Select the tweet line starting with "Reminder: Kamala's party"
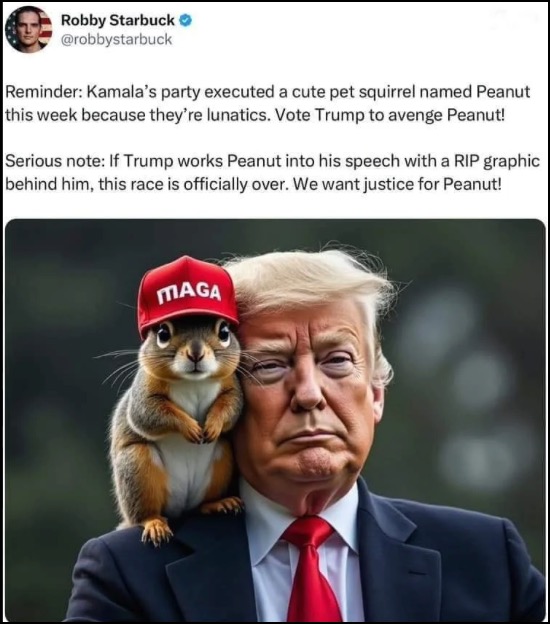This screenshot has width=550, height=624. (268, 92)
